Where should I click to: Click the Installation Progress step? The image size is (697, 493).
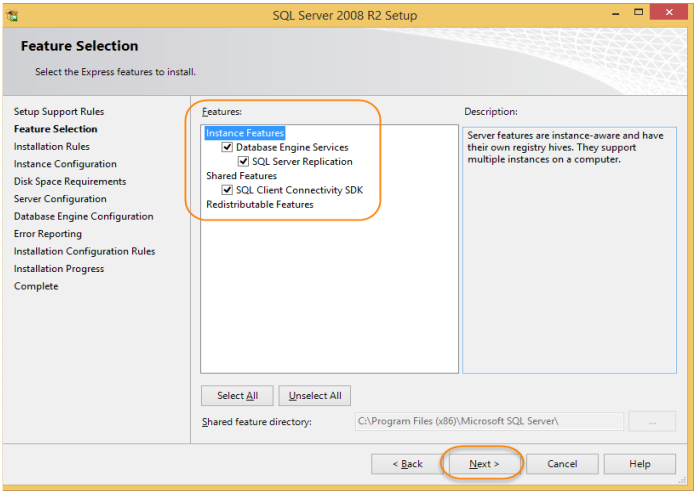[59, 269]
